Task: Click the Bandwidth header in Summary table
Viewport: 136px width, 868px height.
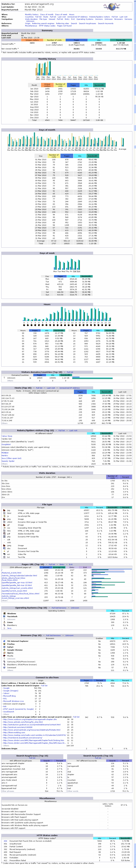Action: (121, 40)
